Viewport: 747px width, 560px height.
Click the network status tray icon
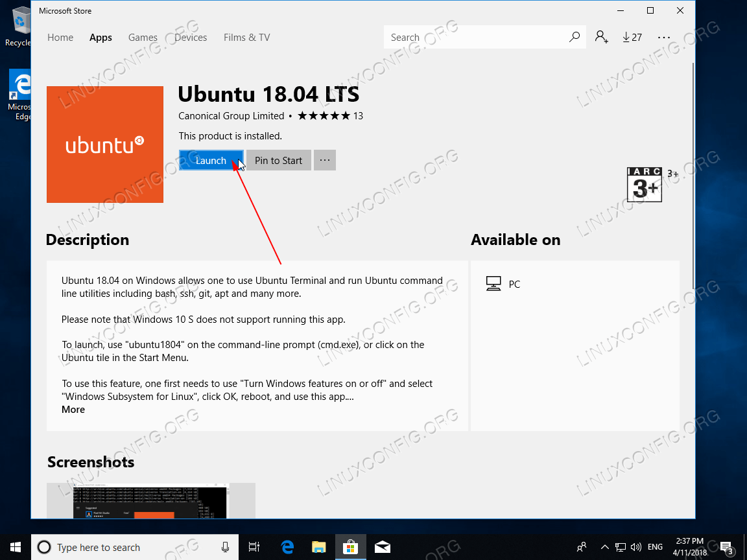click(x=621, y=547)
